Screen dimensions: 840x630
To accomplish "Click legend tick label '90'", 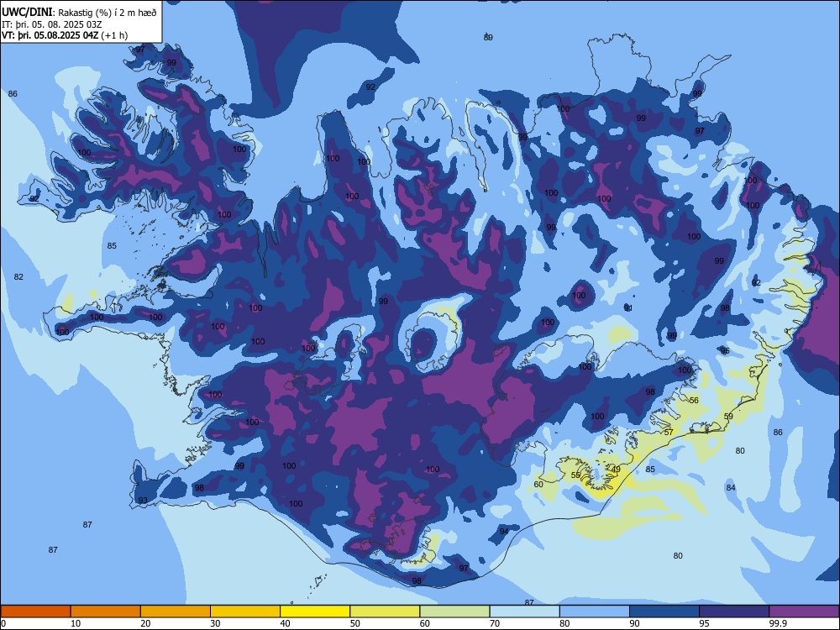I will (635, 623).
